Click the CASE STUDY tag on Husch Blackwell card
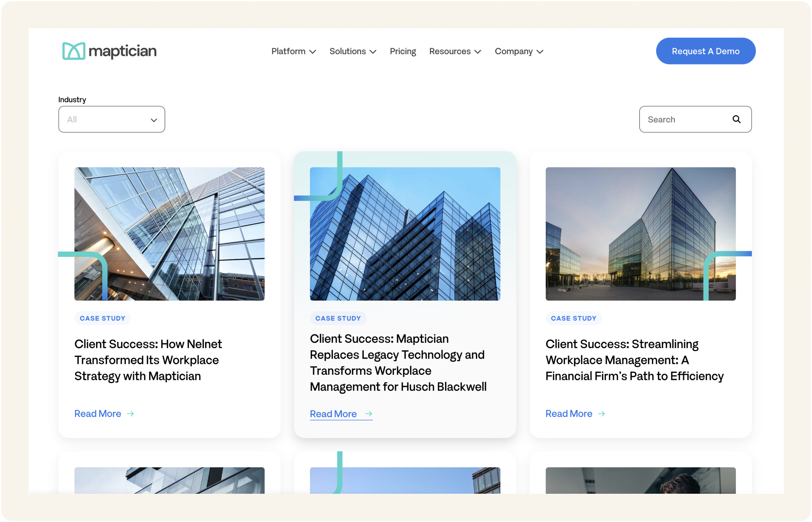 338,318
